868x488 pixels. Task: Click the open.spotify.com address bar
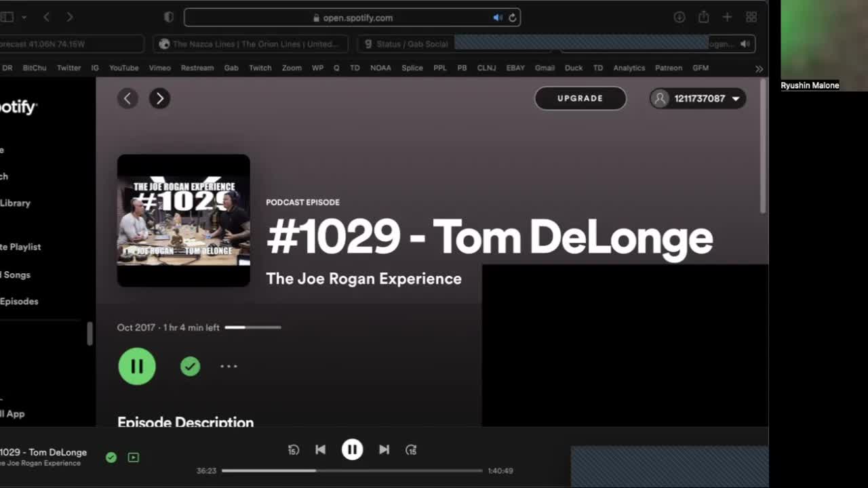352,18
